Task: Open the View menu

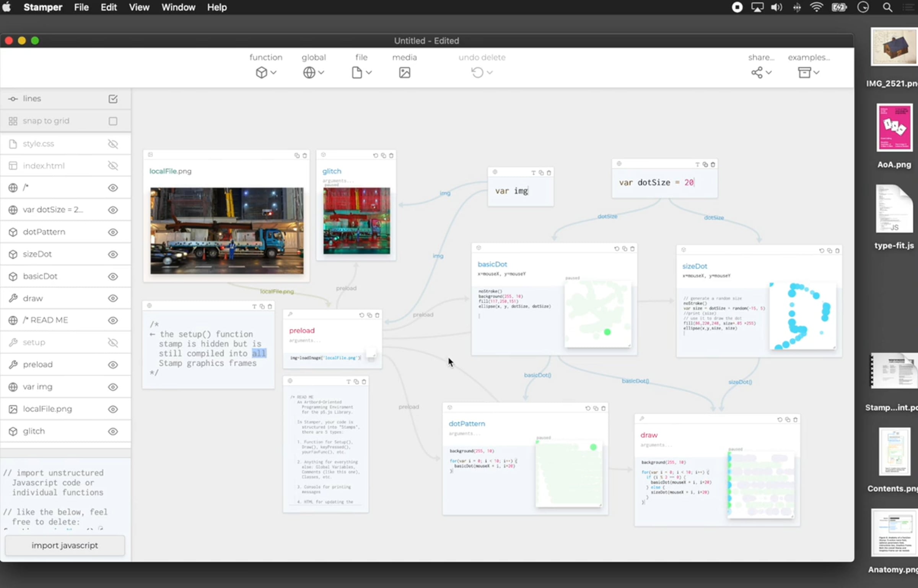Action: pos(139,7)
